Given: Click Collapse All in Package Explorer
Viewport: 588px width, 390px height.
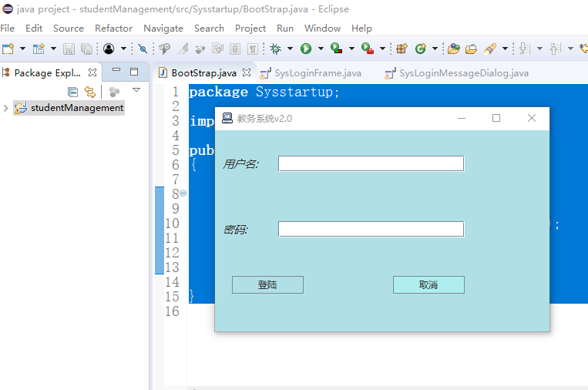Looking at the screenshot, I should click(72, 92).
